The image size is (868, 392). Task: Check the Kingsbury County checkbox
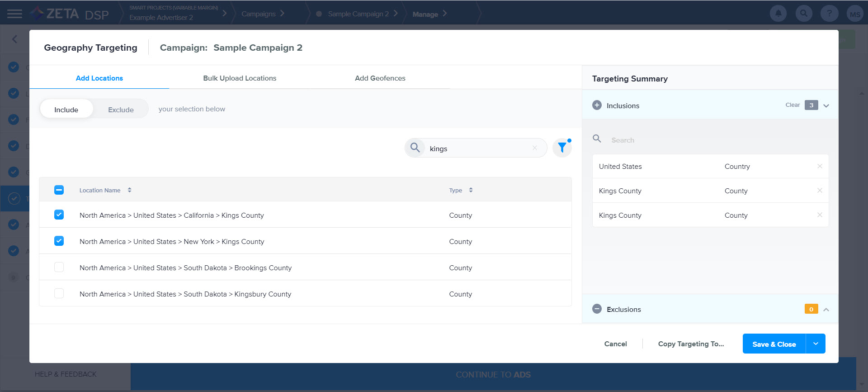[59, 293]
